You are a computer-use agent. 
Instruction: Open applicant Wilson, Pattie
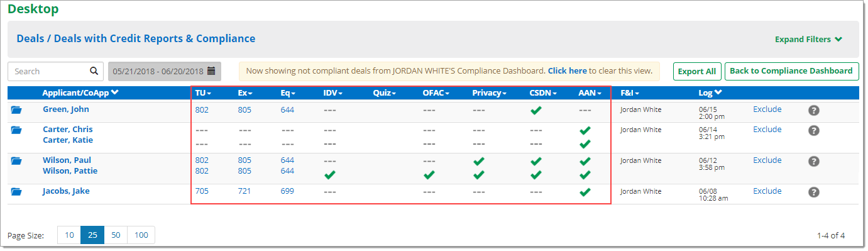click(70, 170)
